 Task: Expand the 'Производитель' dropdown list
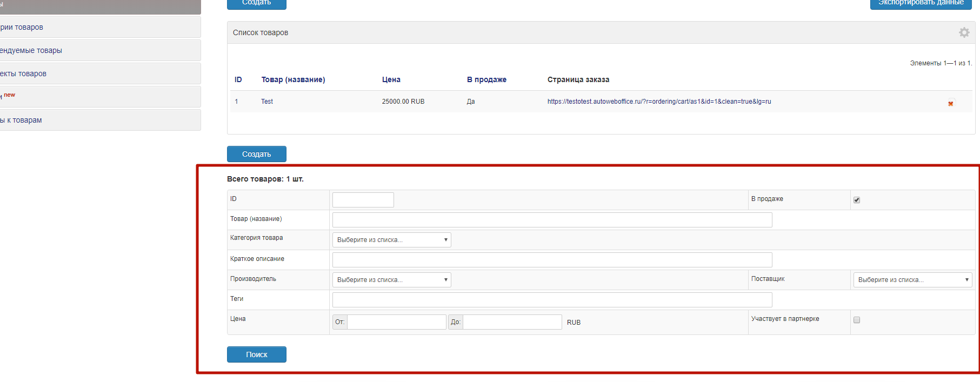[x=391, y=280]
